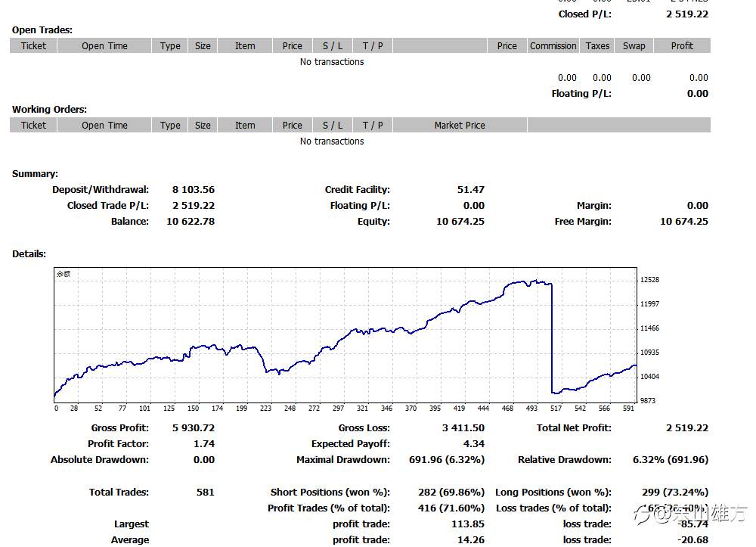
Task: Click the Type header in Working Orders table
Action: (x=170, y=126)
